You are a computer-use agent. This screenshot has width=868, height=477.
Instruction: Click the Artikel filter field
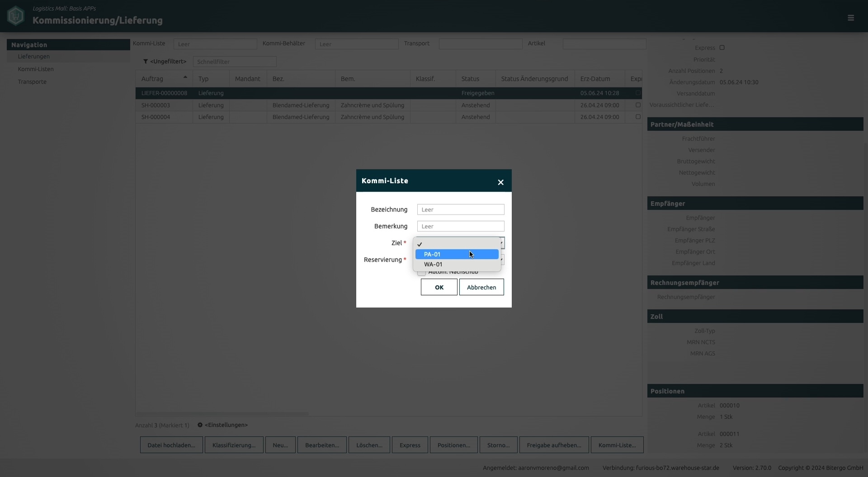pos(604,44)
